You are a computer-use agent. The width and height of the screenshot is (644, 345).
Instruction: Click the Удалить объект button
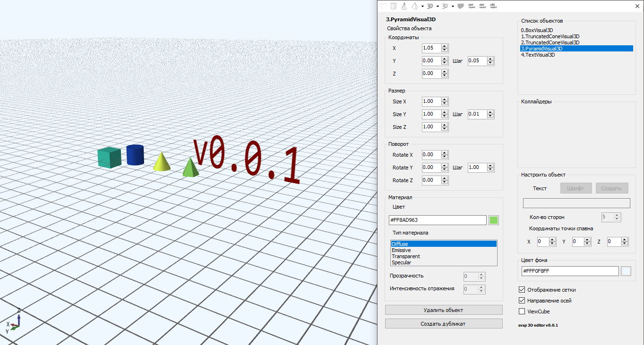[444, 310]
